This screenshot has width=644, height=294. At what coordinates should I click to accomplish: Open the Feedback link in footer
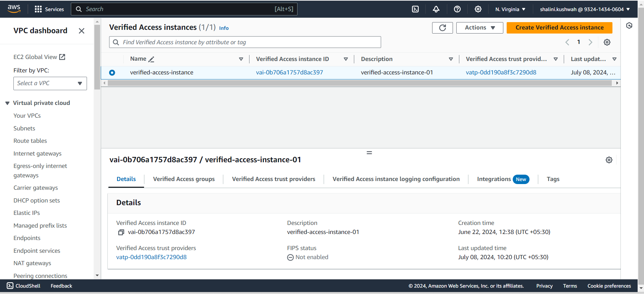[61, 286]
